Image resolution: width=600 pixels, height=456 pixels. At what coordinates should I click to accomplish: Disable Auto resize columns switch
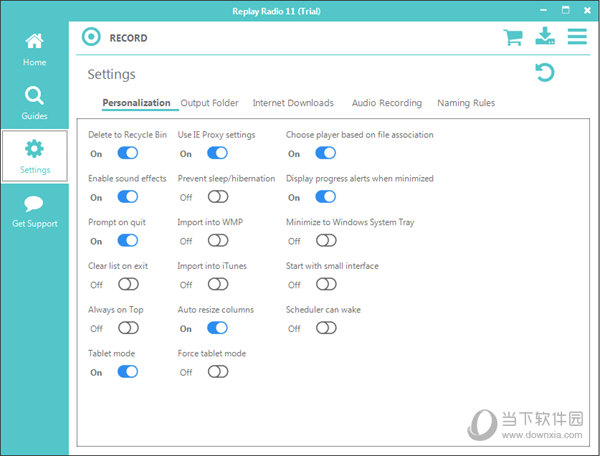pos(217,327)
